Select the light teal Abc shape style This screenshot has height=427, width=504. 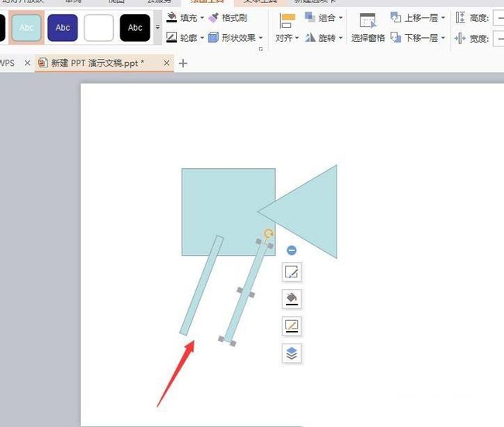26,28
